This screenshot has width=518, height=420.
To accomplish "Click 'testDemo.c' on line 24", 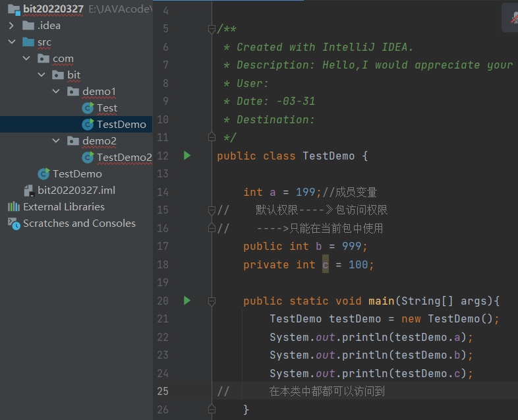I will tap(428, 373).
